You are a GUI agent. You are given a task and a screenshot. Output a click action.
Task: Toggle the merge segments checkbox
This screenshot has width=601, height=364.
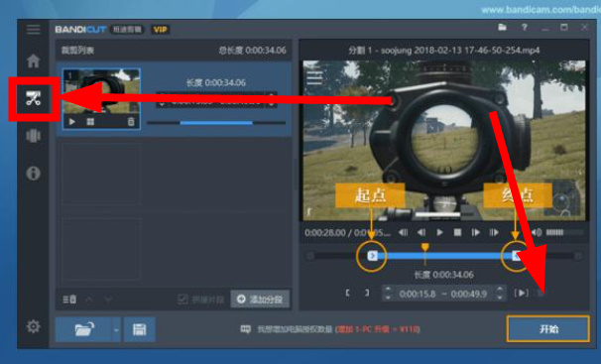tap(182, 300)
